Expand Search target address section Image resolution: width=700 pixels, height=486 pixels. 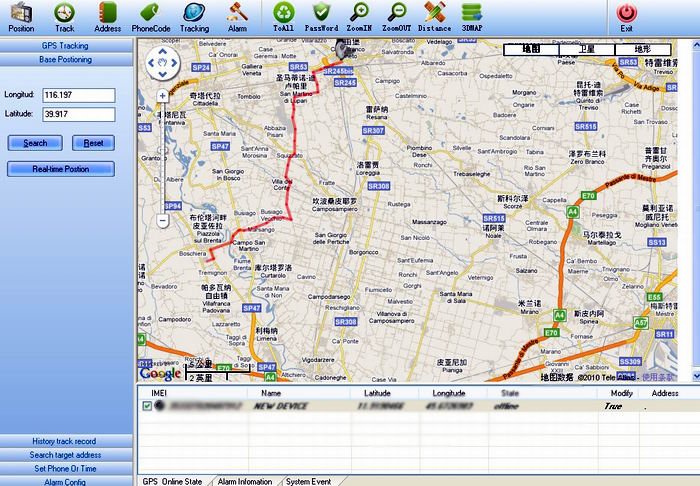pyautogui.click(x=66, y=455)
